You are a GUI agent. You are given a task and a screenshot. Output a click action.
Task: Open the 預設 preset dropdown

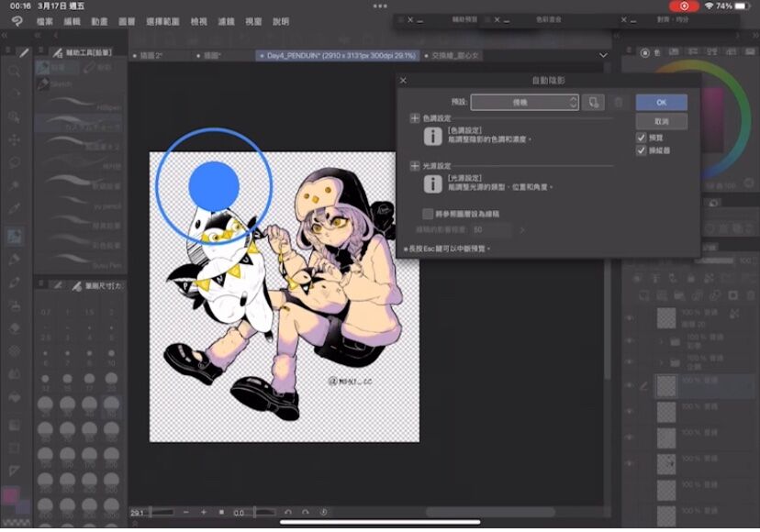pos(524,102)
